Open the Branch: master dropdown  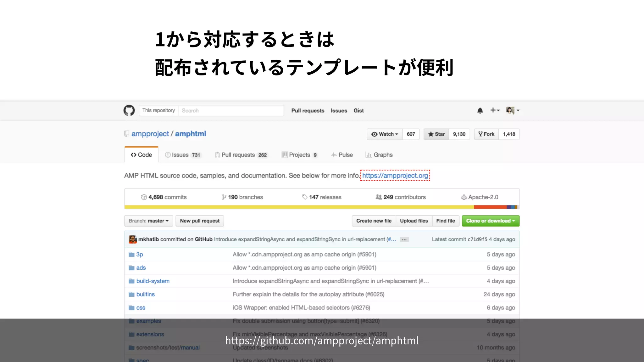[x=148, y=221]
